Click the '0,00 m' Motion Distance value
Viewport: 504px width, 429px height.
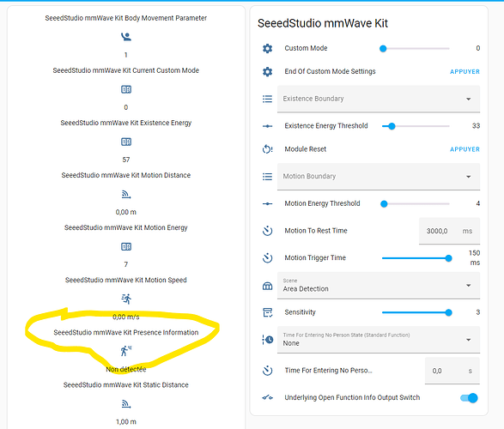126,212
